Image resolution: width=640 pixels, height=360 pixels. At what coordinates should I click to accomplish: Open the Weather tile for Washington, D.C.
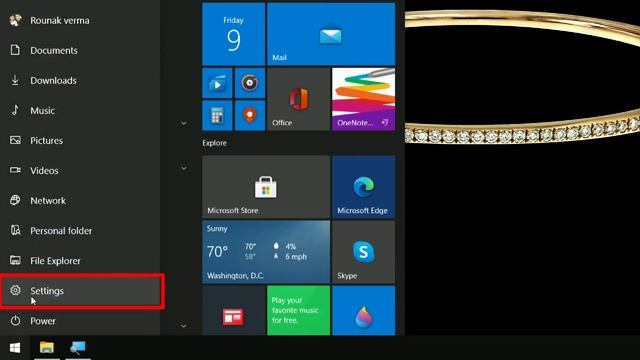tap(266, 252)
